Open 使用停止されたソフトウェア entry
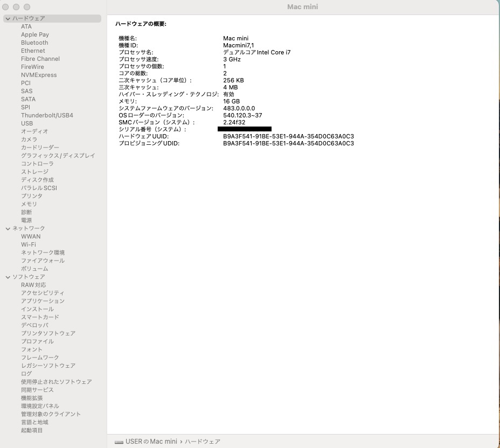This screenshot has width=500, height=448. click(57, 382)
